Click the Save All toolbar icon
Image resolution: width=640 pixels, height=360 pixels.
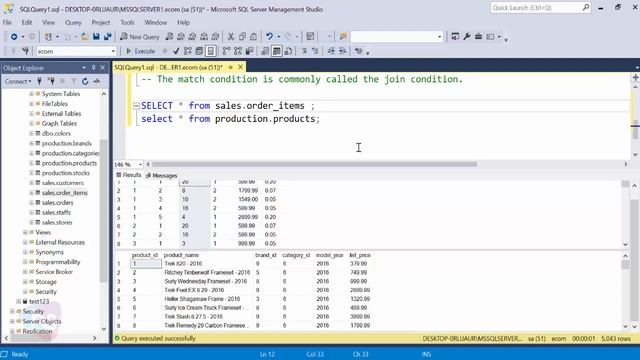(x=107, y=37)
